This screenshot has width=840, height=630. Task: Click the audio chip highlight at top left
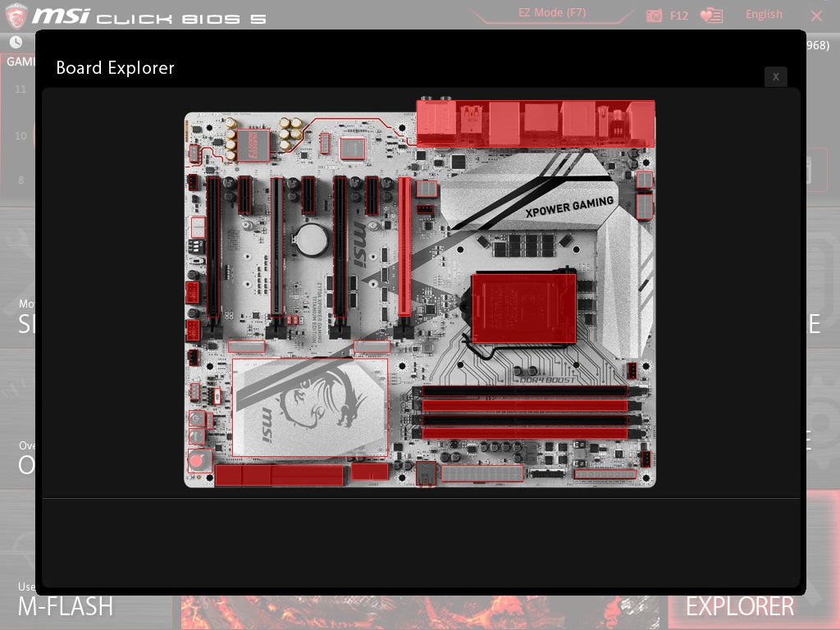coord(253,145)
